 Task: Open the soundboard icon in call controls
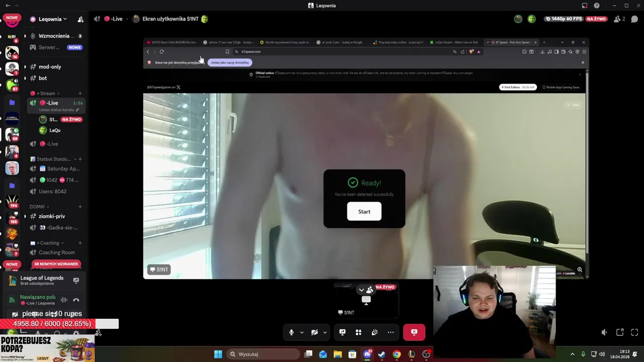coord(374,332)
